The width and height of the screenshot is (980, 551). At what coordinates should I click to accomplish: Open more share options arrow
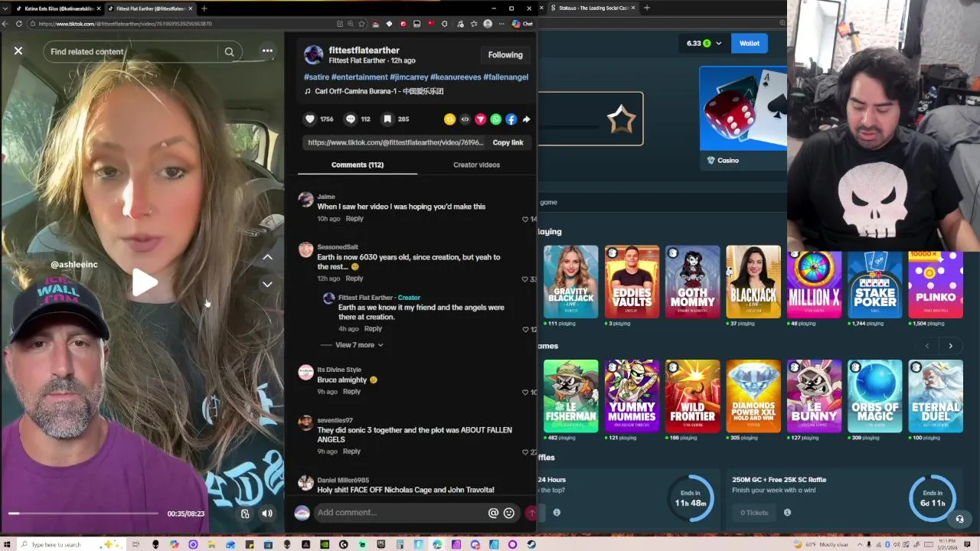coord(526,119)
